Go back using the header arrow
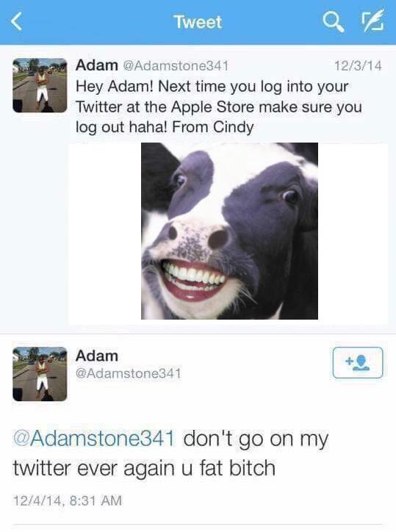The width and height of the screenshot is (396, 532). point(16,22)
